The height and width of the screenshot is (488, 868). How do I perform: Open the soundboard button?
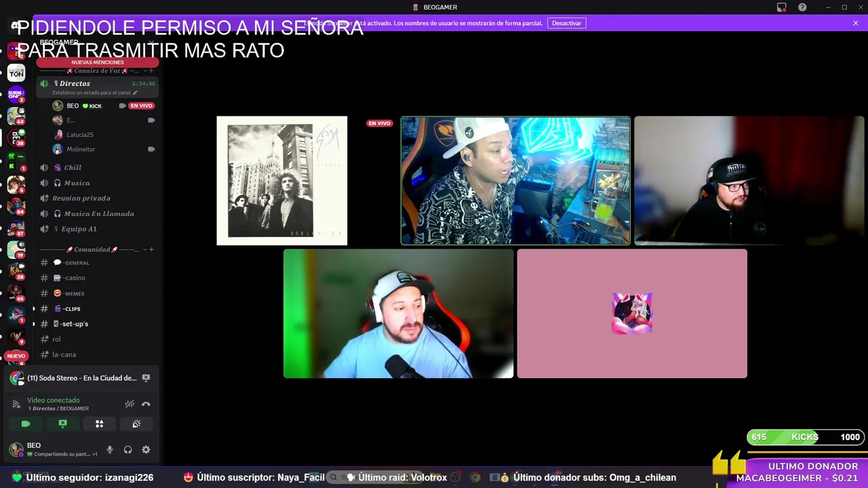tap(136, 424)
